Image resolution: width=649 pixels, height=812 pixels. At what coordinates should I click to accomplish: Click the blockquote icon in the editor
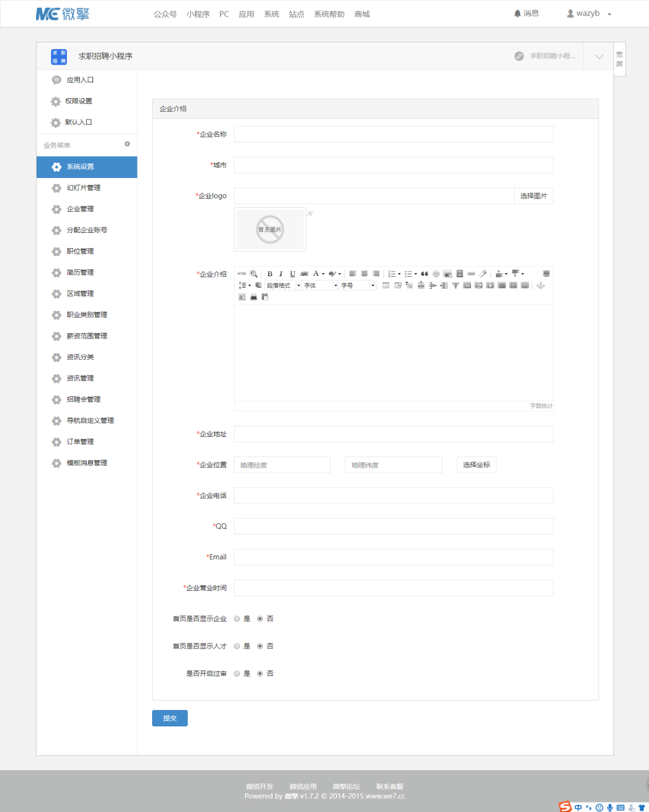tap(424, 274)
